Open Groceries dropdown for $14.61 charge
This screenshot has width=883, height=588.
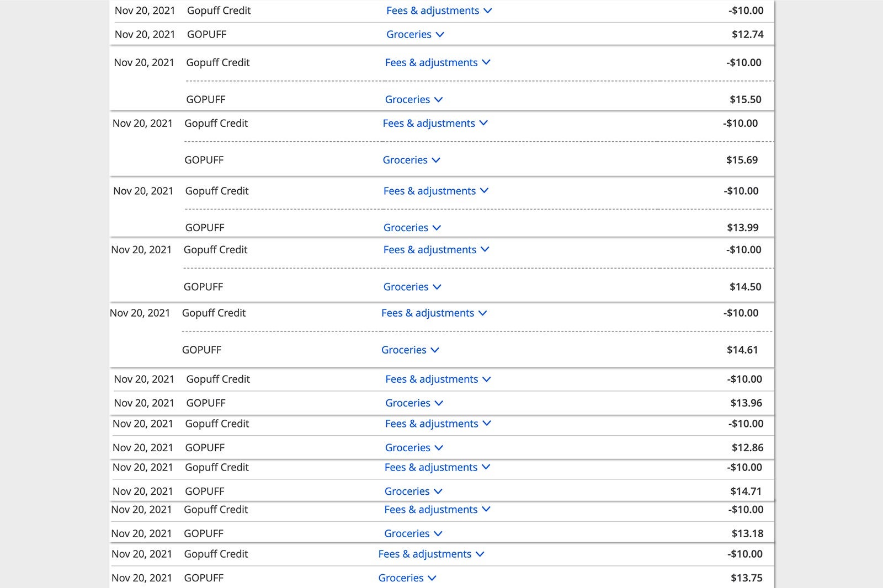coord(410,350)
